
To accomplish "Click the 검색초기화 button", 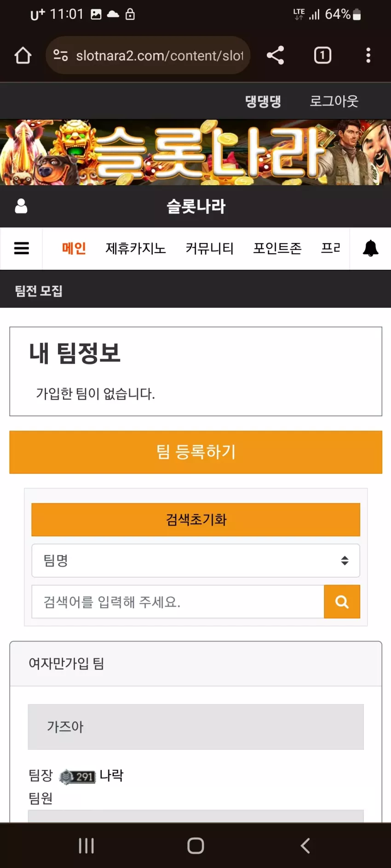I will (x=195, y=520).
